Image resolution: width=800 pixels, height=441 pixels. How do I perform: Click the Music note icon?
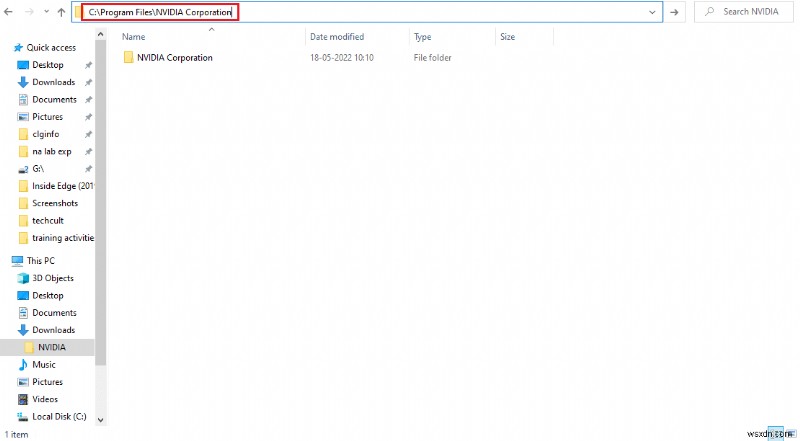pyautogui.click(x=23, y=364)
